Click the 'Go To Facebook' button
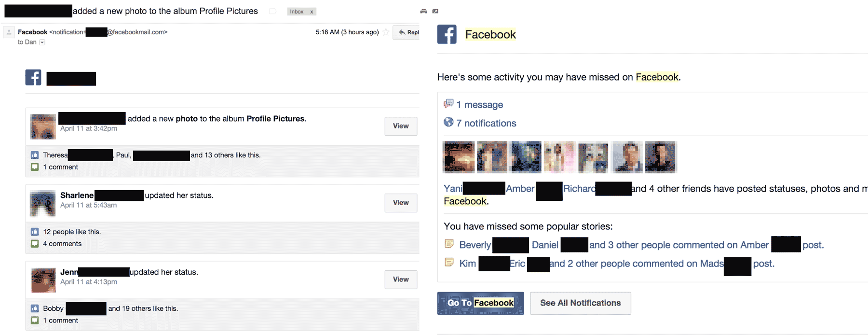This screenshot has width=868, height=335. pos(481,303)
